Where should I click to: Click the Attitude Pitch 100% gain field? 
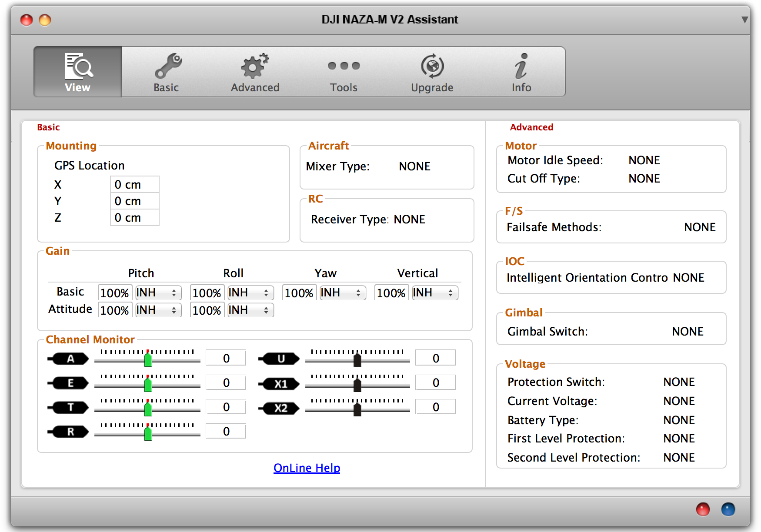tap(115, 310)
